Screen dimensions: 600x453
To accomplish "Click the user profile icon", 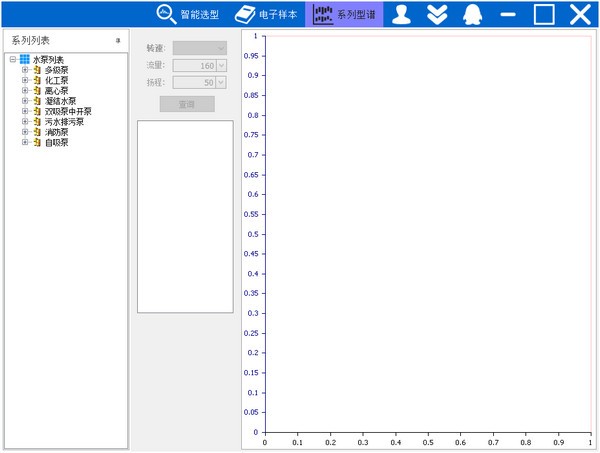I will pyautogui.click(x=401, y=14).
